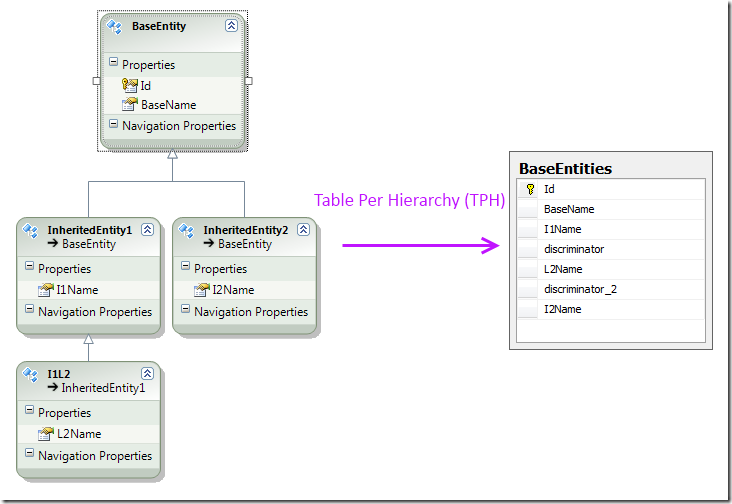The width and height of the screenshot is (732, 504).
Task: Collapse Properties section of InheritedEntity1
Action: pos(29,266)
